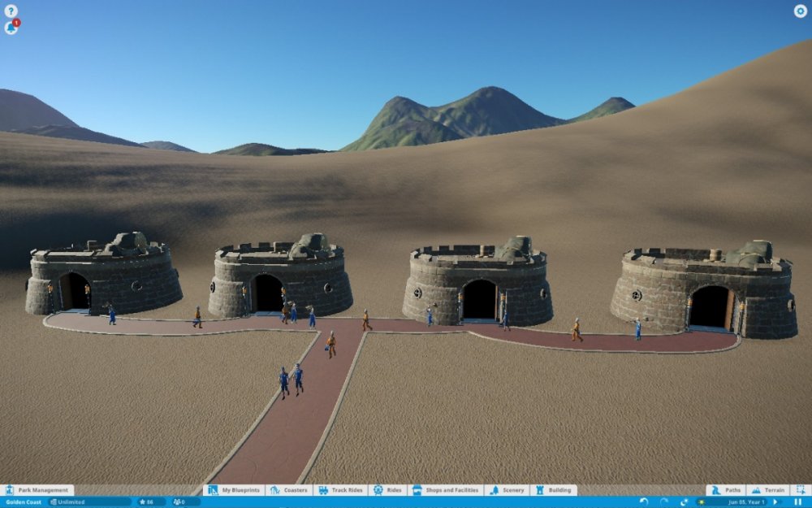Open the Rides tab
The height and width of the screenshot is (508, 812).
[x=388, y=490]
